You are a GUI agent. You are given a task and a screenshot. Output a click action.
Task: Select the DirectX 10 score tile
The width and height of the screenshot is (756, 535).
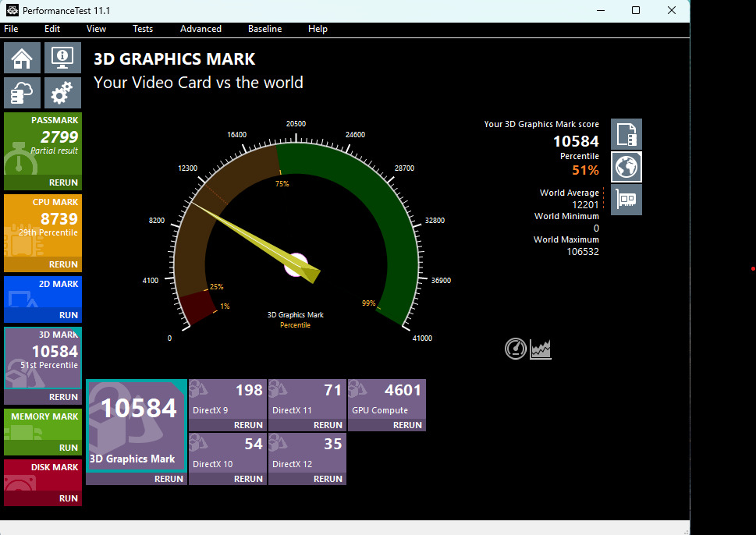point(228,453)
